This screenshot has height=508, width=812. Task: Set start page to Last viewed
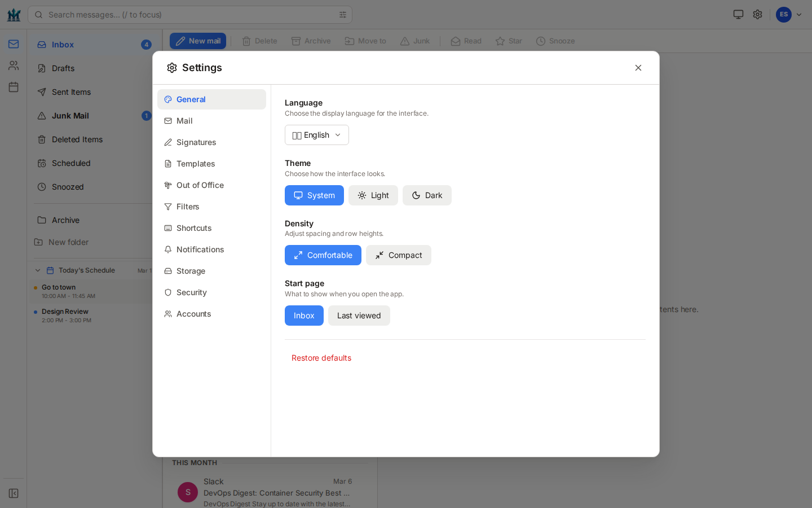tap(359, 316)
